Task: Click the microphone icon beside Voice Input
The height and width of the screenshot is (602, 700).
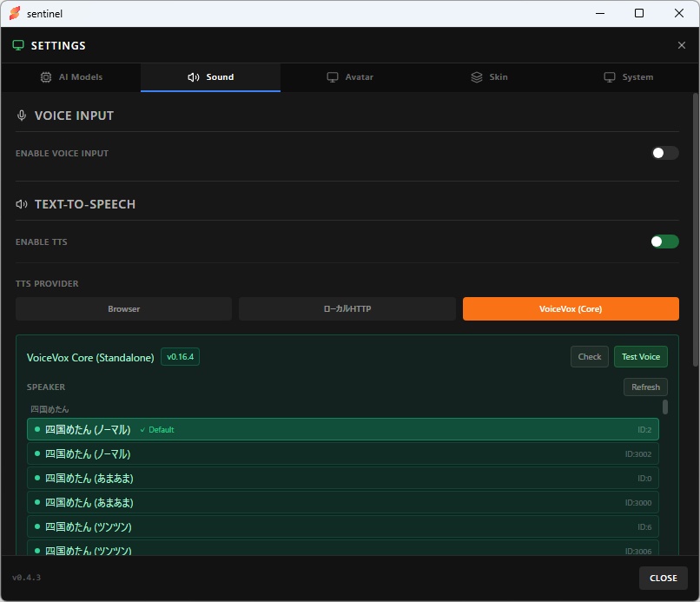Action: tap(22, 116)
